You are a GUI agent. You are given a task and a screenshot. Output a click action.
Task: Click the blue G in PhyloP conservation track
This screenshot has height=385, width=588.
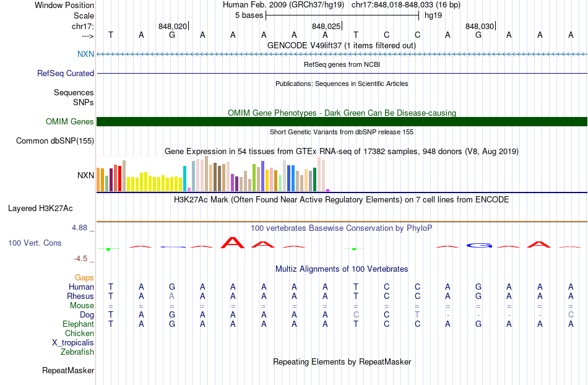click(x=479, y=246)
